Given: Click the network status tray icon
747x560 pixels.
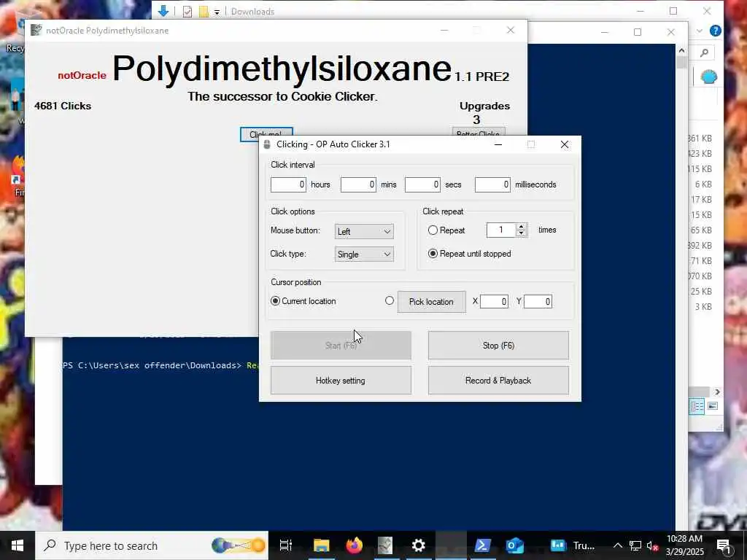Looking at the screenshot, I should (635, 545).
